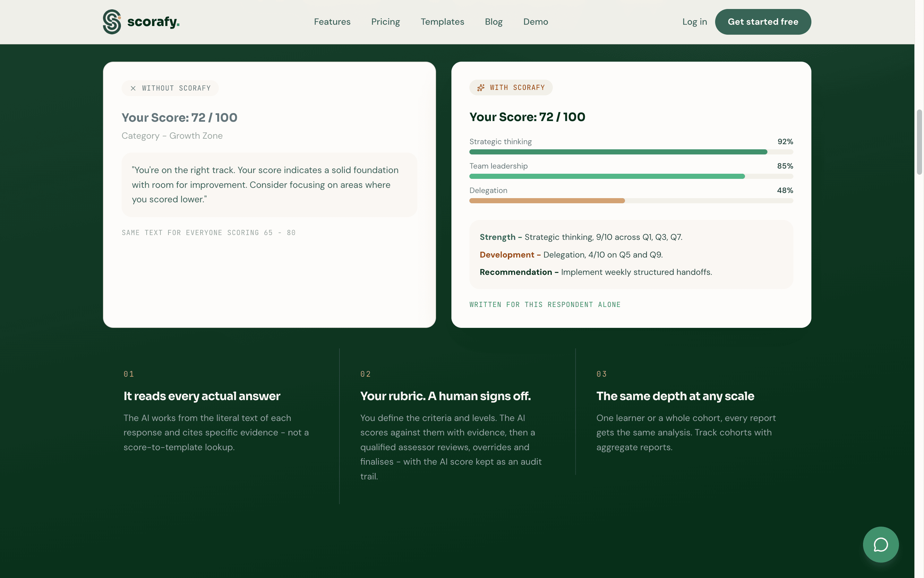Screen dimensions: 924x578
Task: Open the Features menu item
Action: click(x=332, y=22)
